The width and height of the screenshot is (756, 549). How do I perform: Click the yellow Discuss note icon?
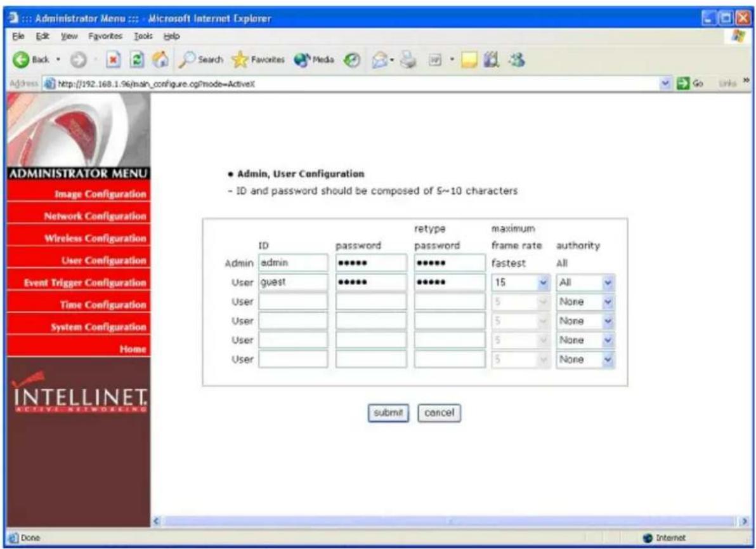pyautogui.click(x=469, y=60)
